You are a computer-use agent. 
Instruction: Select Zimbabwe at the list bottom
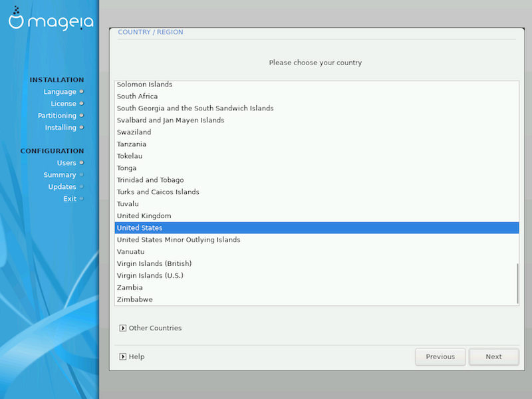[x=317, y=299]
